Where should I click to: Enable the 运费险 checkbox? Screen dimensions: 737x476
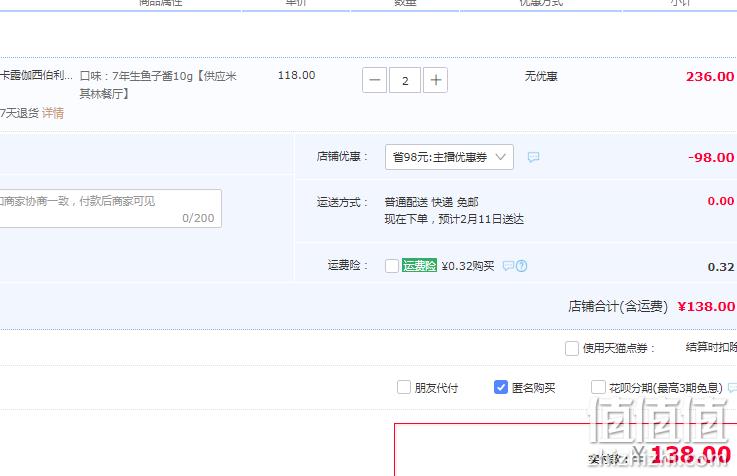point(392,266)
